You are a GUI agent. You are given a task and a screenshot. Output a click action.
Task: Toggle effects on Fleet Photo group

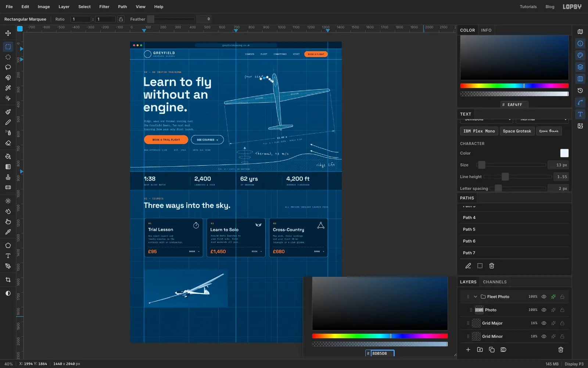(x=553, y=297)
